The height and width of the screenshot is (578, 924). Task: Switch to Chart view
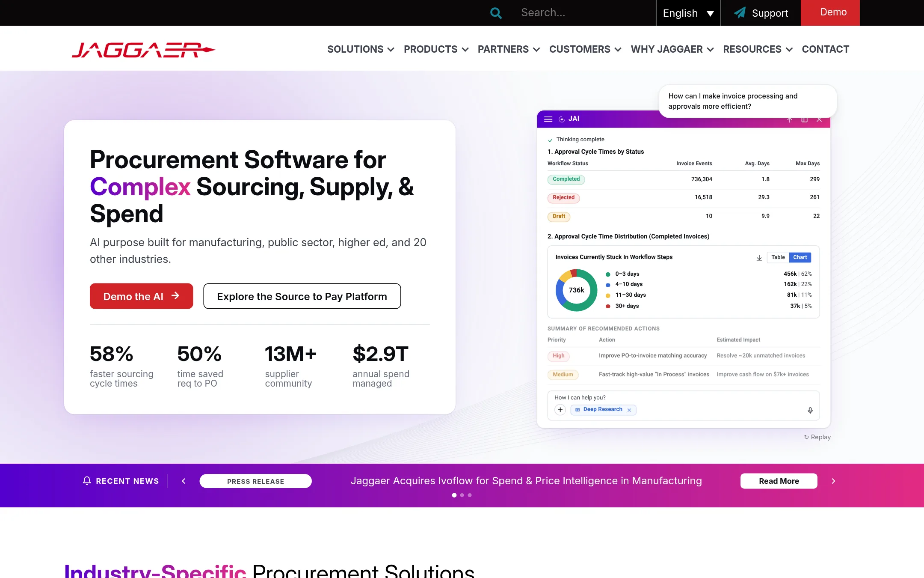tap(800, 257)
